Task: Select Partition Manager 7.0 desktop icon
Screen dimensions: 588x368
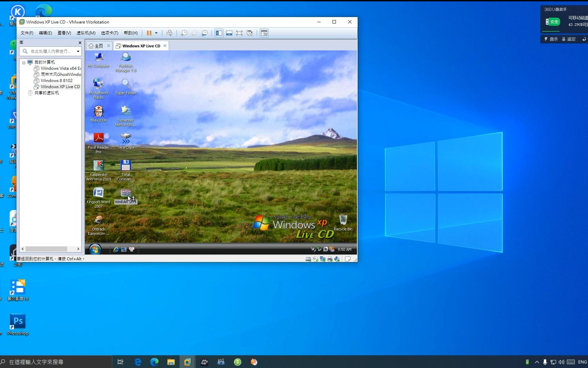Action: (126, 62)
